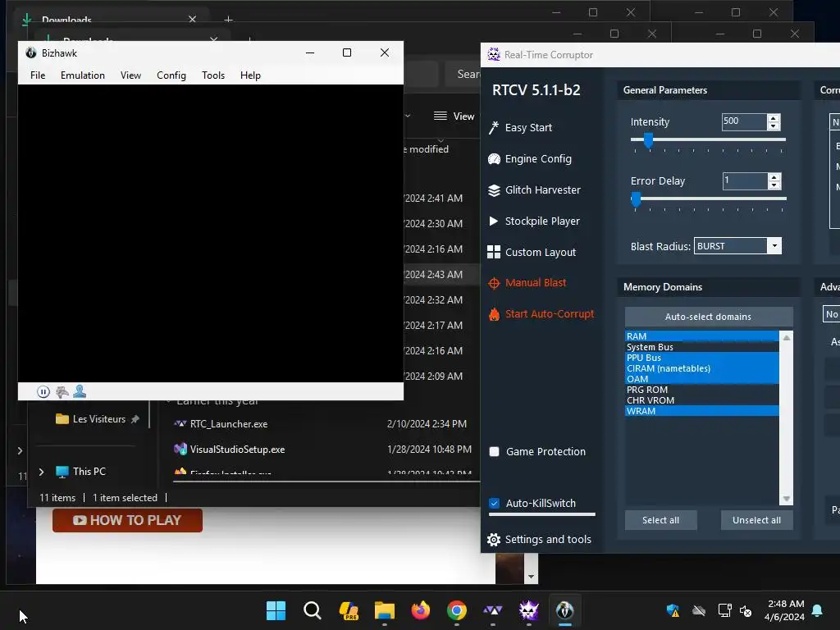Uncheck the Auto-KillSwitch checkbox
This screenshot has width=840, height=630.
(x=495, y=503)
